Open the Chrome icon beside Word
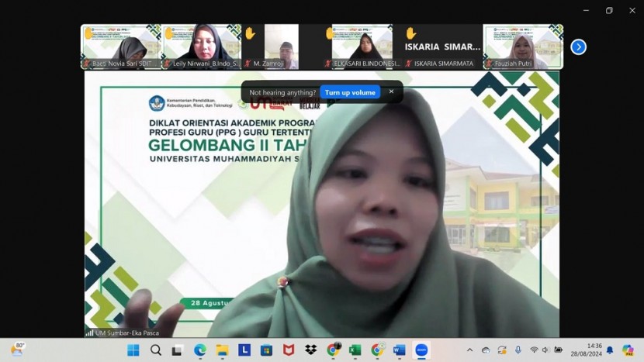 pyautogui.click(x=377, y=350)
